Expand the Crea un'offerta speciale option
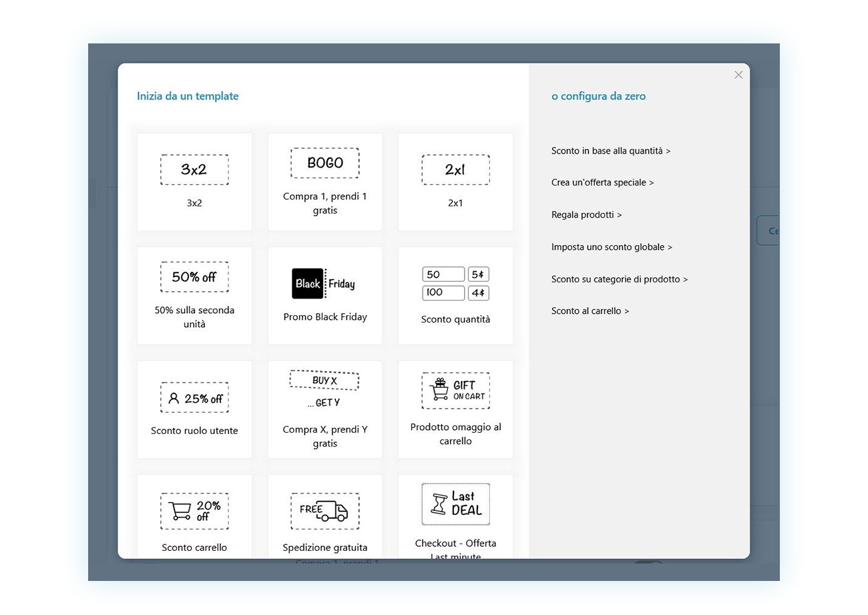This screenshot has height=615, width=868. tap(602, 182)
